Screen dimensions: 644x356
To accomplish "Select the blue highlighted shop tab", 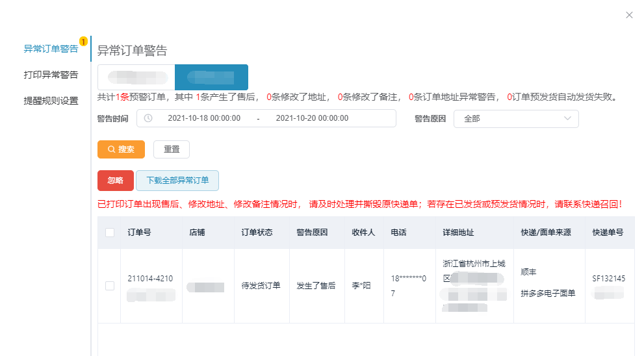I will tap(211, 77).
